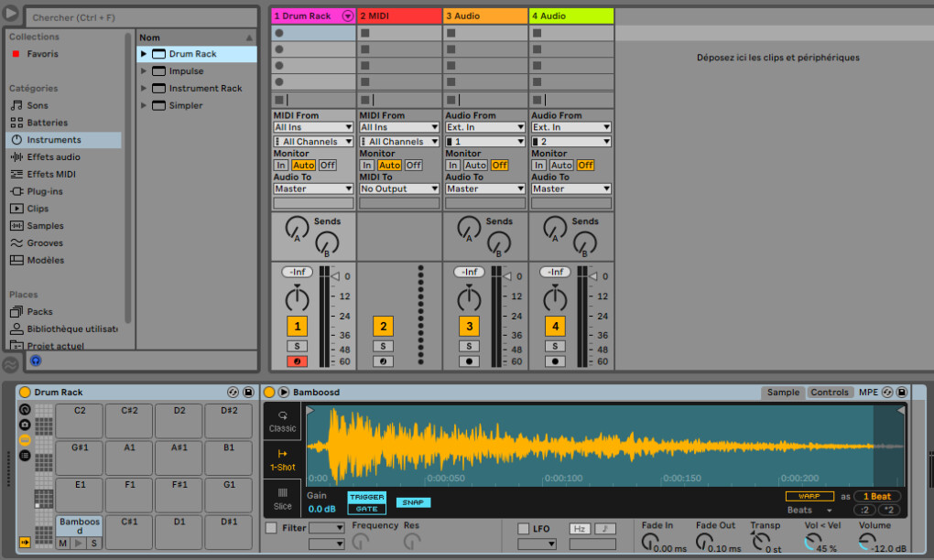Toggle track 1 activator button
This screenshot has height=560, width=934.
298,326
